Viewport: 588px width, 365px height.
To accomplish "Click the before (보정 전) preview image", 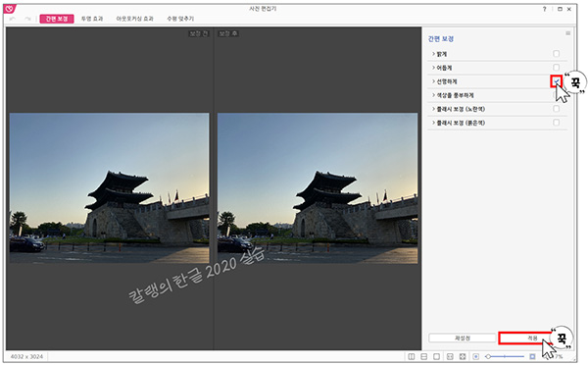I will tap(109, 187).
